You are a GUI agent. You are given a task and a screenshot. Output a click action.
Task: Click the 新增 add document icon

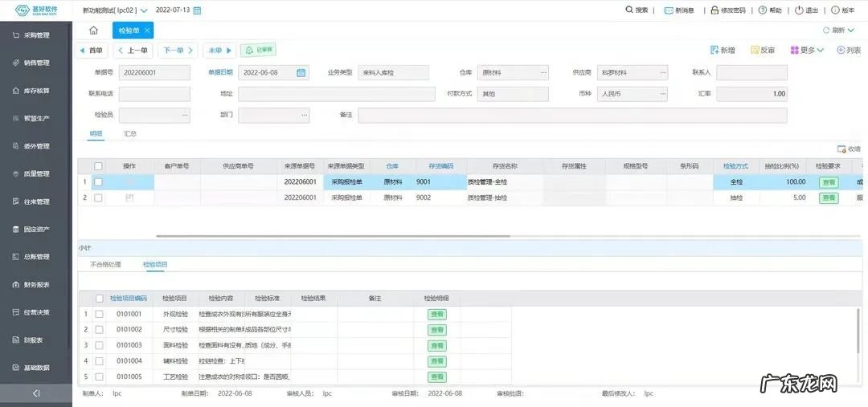point(714,50)
